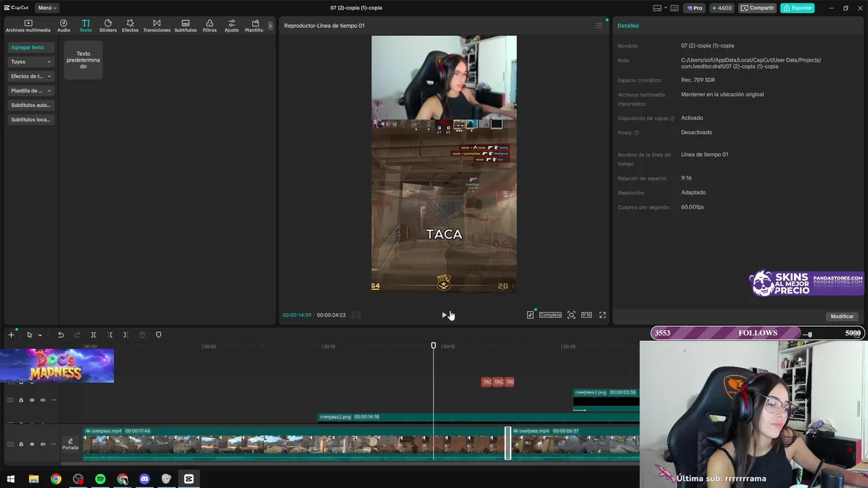The height and width of the screenshot is (488, 868).
Task: Click the Filtros tab icon
Action: pos(210,23)
